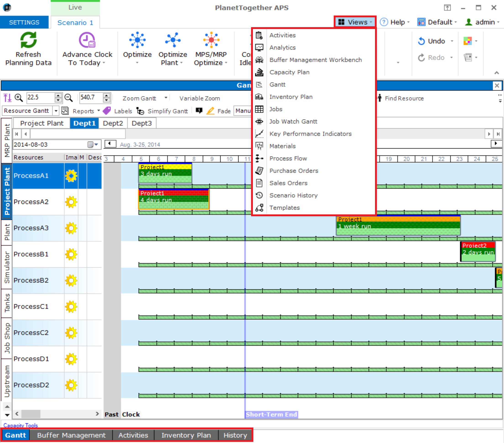The height and width of the screenshot is (443, 504).
Task: Expand the Advance Clock To Today dropdown
Action: pyautogui.click(x=104, y=63)
